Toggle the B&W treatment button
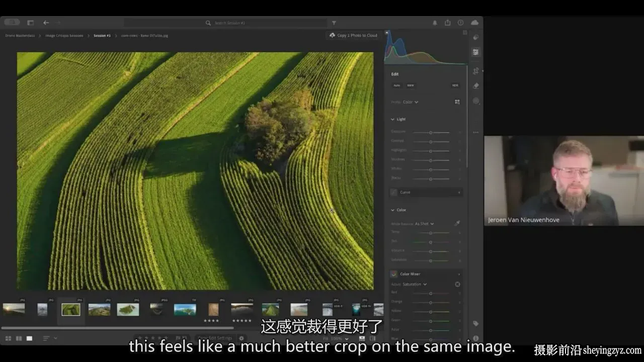 click(x=411, y=85)
